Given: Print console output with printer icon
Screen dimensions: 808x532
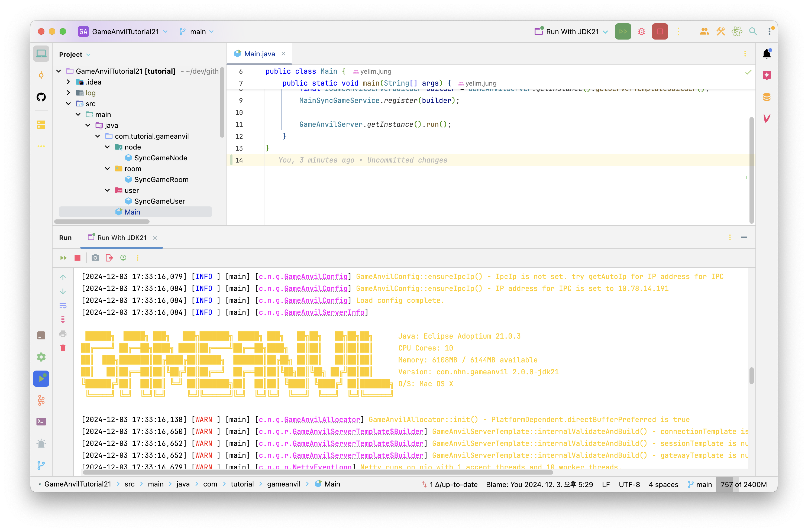Looking at the screenshot, I should click(x=63, y=334).
